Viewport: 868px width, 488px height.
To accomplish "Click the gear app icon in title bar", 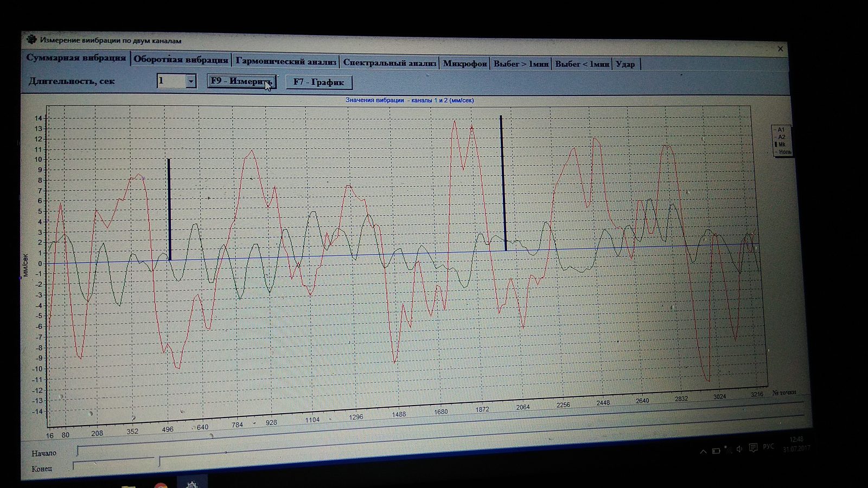I will tap(31, 40).
